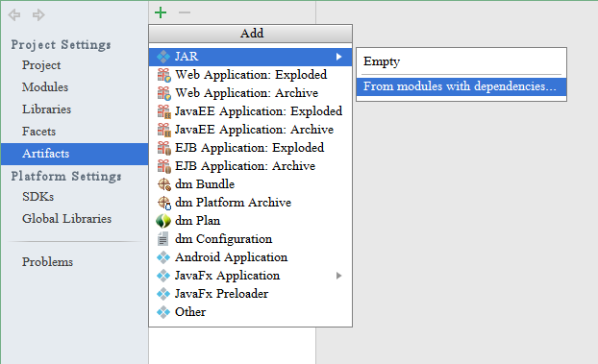Choose dm Plan entry
Viewport: 598px width, 364px height.
click(250, 221)
